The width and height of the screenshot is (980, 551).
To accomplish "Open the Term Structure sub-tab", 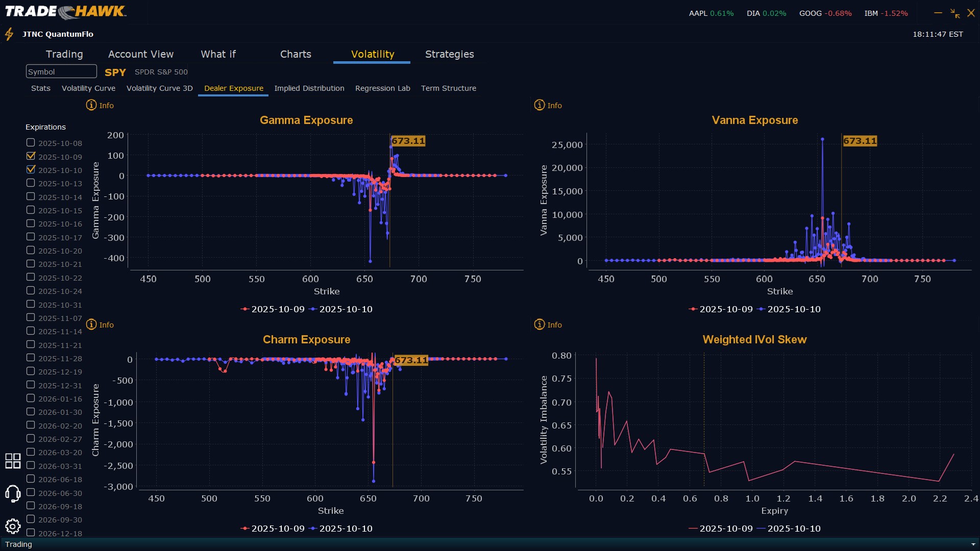I will [448, 88].
